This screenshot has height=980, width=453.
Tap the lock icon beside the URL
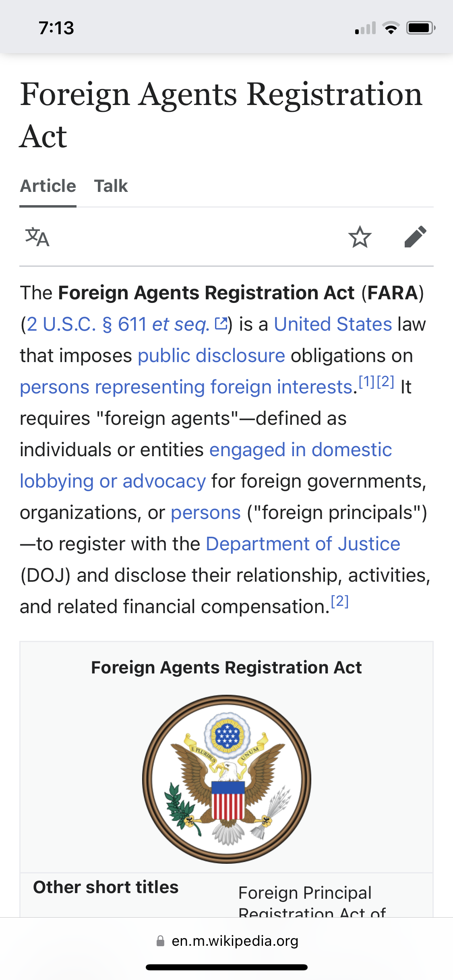(160, 941)
